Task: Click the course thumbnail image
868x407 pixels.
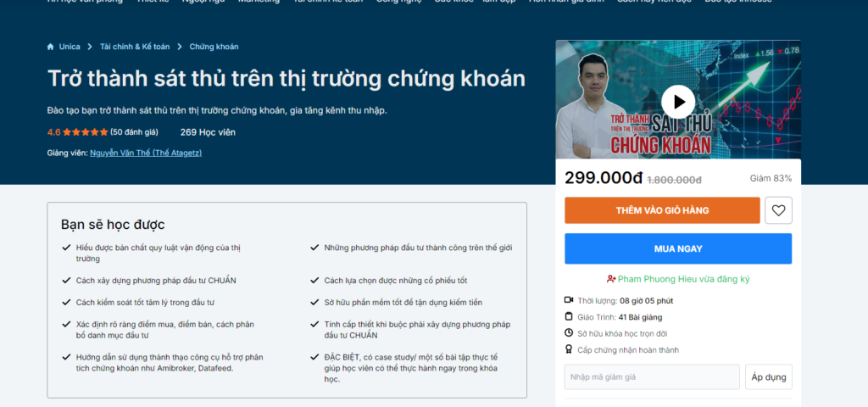Action: (678, 100)
